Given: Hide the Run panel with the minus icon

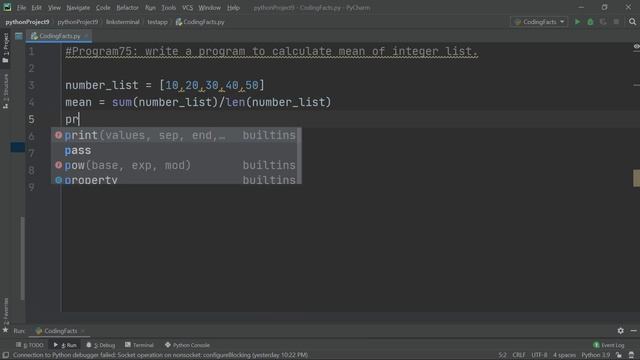Looking at the screenshot, I should click(633, 331).
